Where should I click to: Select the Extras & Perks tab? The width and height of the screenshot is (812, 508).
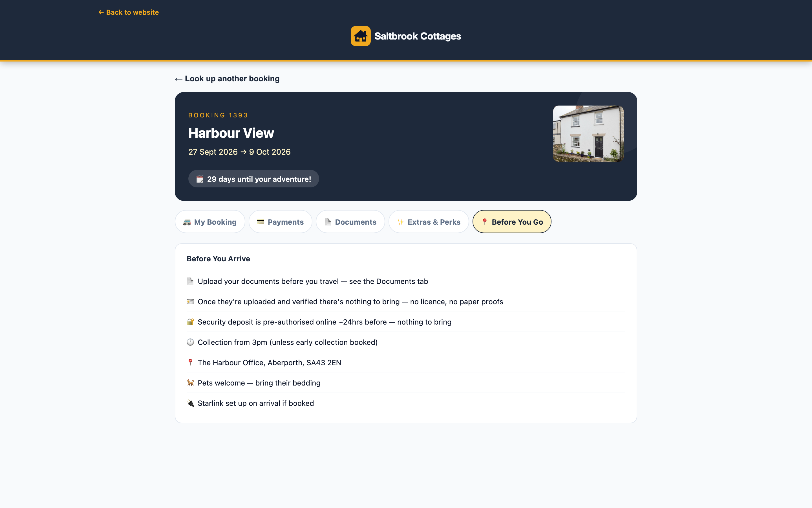coord(429,222)
